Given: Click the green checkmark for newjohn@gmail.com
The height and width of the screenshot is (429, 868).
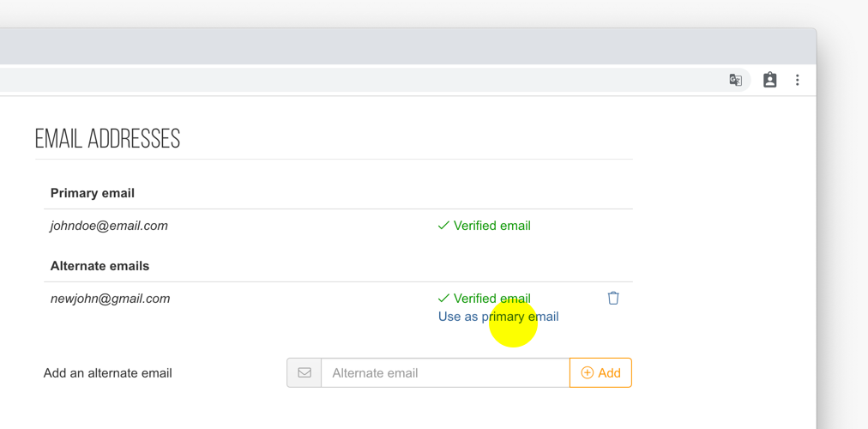Looking at the screenshot, I should [443, 299].
